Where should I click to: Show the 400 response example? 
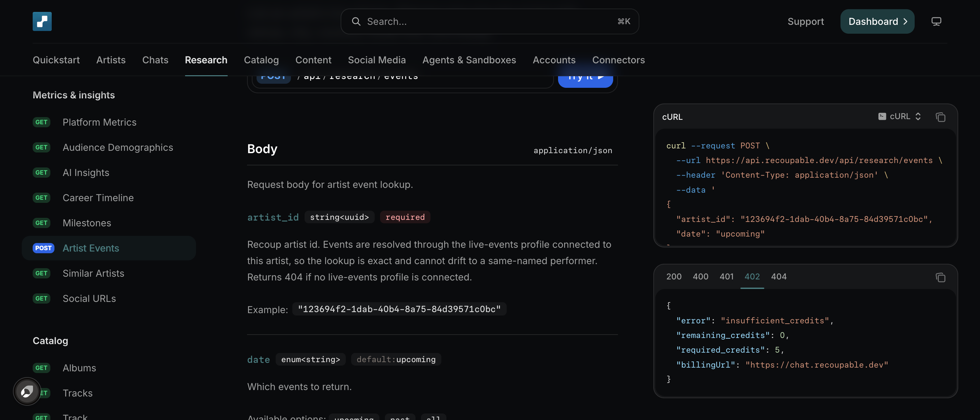pos(700,277)
